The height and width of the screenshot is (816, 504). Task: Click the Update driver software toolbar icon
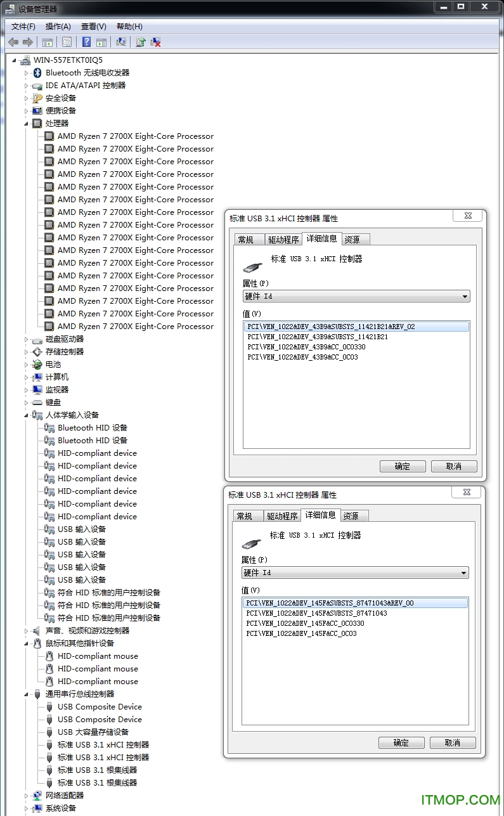pyautogui.click(x=141, y=42)
